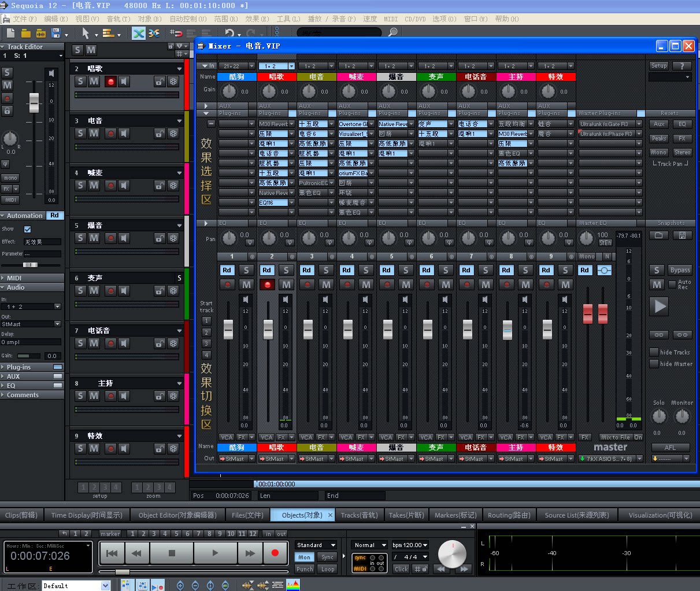Click the save snapshot disk icon in mixer
Viewport: 700px width, 591px height.
(682, 235)
